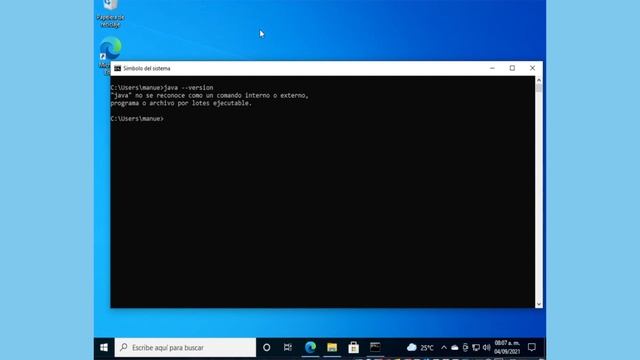Open the taskbar clock and date
Screen dimensions: 640x360
click(507, 347)
